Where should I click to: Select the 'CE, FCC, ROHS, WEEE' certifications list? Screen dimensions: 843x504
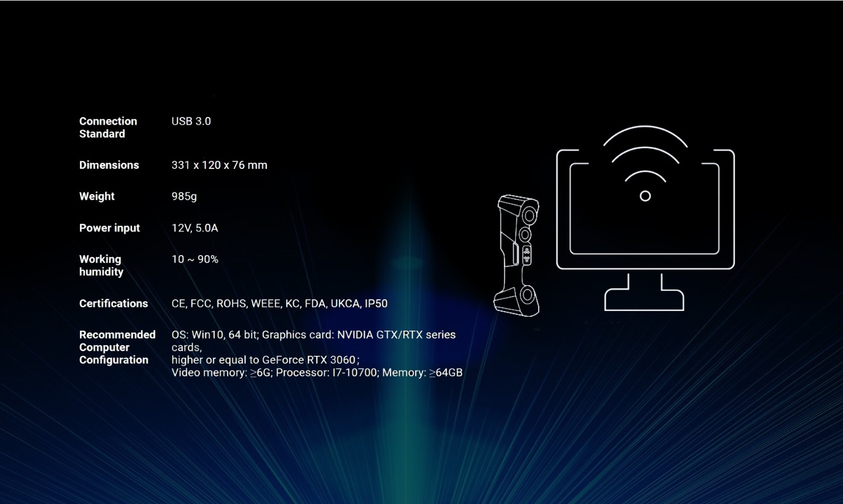(279, 304)
